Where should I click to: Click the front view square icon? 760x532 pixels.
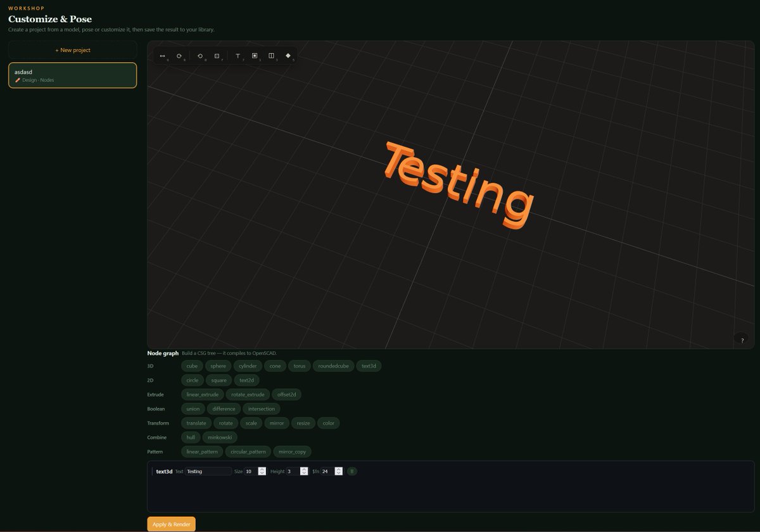point(255,56)
